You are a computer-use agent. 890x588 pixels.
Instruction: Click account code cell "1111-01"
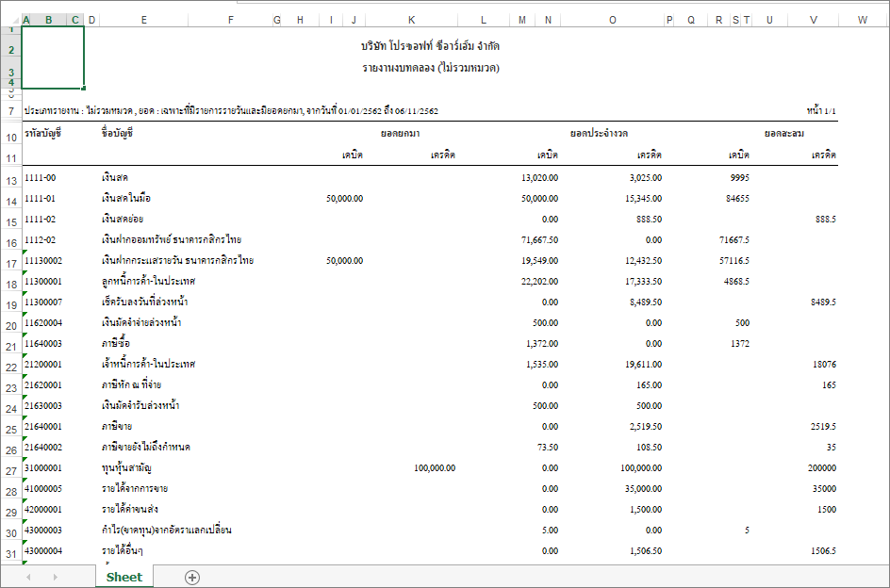(x=40, y=199)
